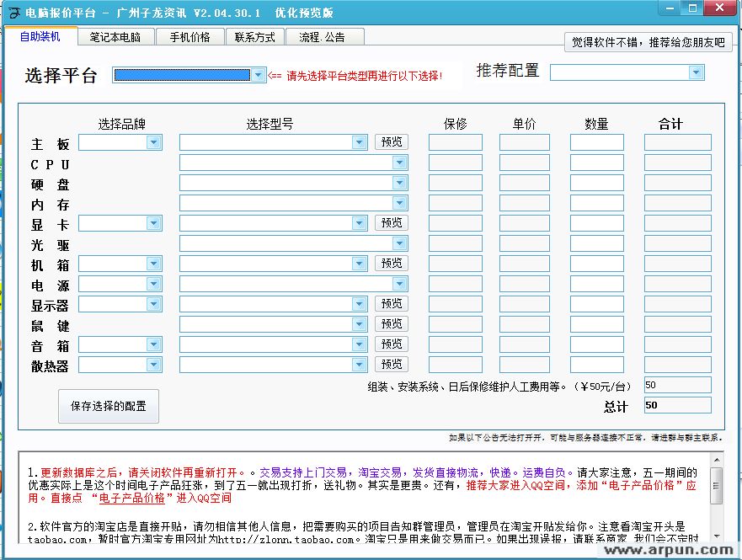Click the assembly fee field showing 50

pos(678,385)
